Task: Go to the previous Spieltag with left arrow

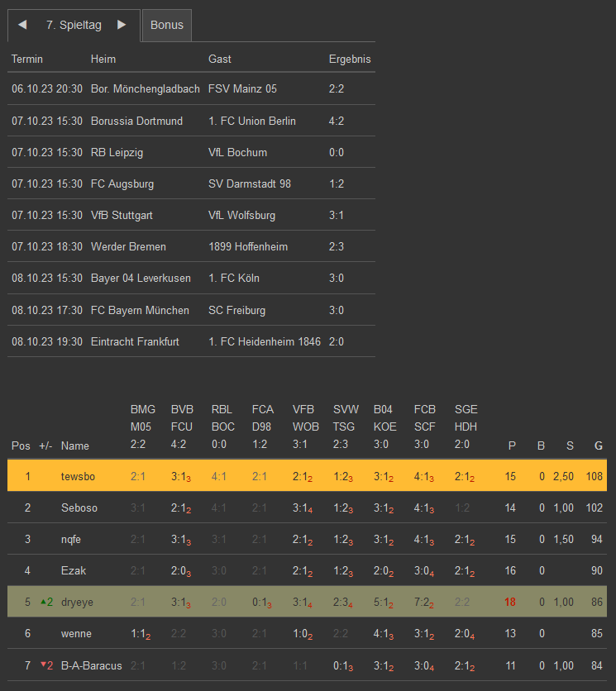Action: pos(22,25)
